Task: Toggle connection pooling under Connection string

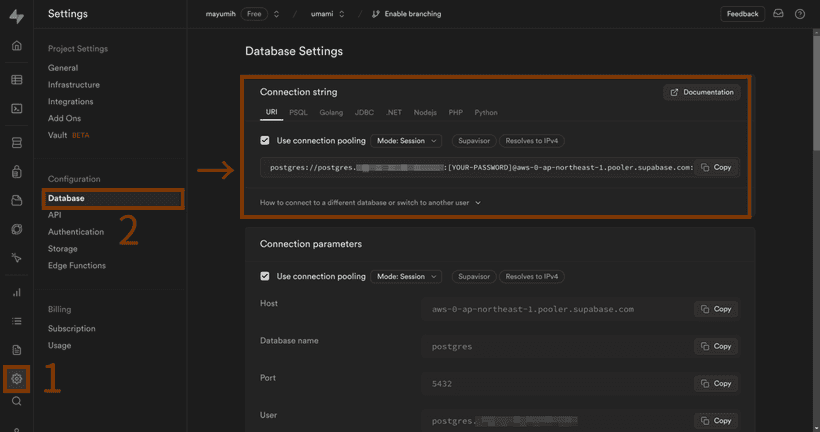Action: (265, 140)
